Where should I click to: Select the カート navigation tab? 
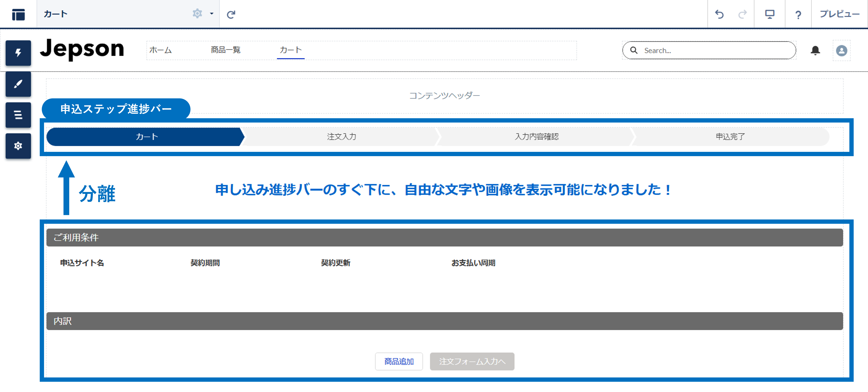point(290,50)
